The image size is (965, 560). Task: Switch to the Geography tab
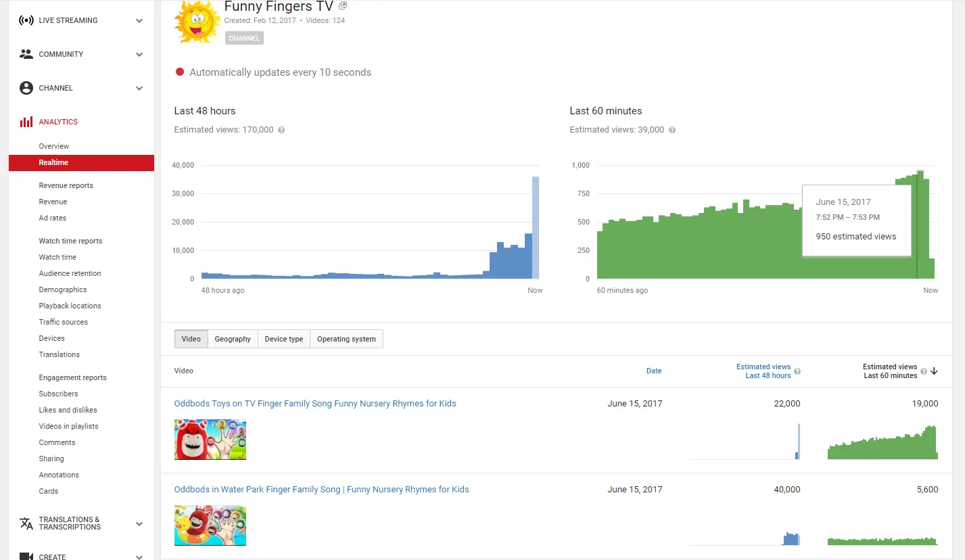coord(233,339)
